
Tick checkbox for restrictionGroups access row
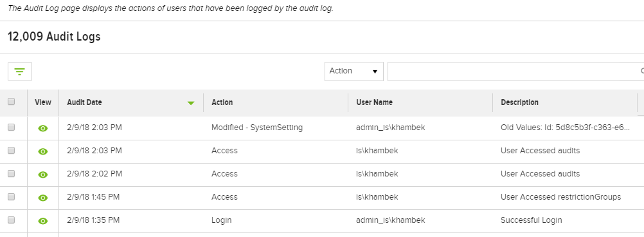click(12, 196)
